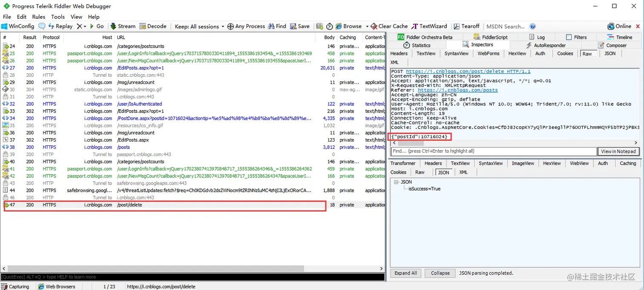
Task: Click the comment speech bubble icon
Action: pos(42,26)
